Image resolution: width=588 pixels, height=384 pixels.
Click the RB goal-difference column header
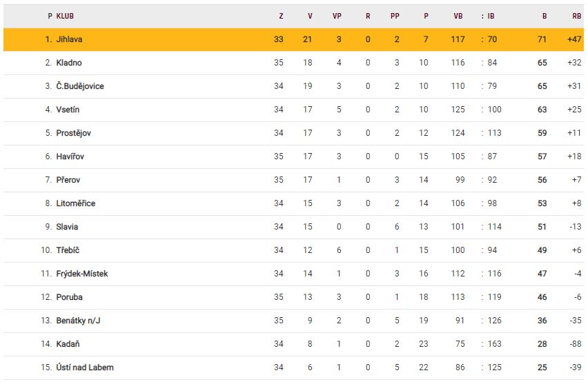point(577,15)
